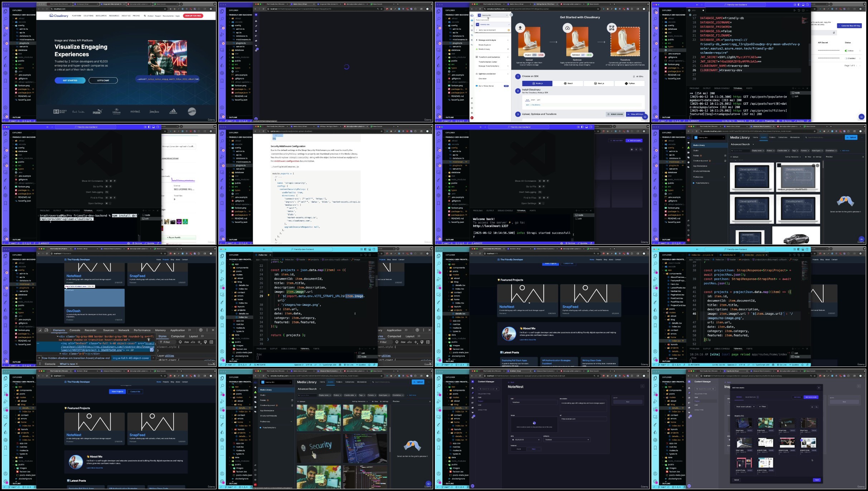Select TRUE for featured on the NoteNest entry
This screenshot has height=491, width=868.
point(534,449)
